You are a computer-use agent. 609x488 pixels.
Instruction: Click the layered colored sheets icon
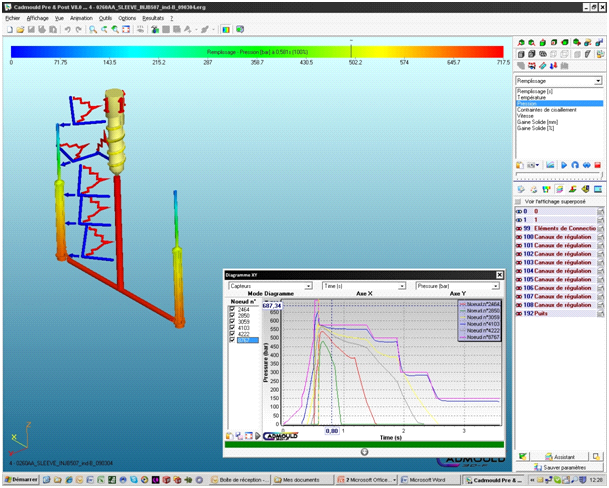[559, 189]
